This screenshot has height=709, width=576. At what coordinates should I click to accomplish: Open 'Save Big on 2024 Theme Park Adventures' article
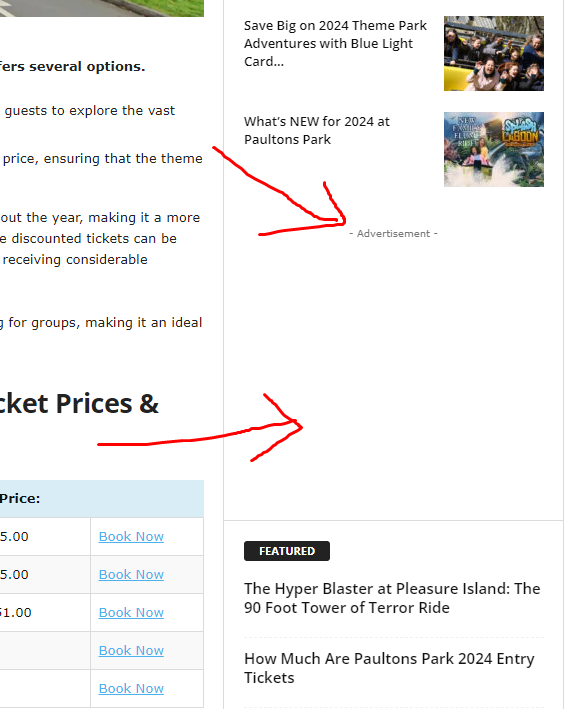pyautogui.click(x=335, y=43)
